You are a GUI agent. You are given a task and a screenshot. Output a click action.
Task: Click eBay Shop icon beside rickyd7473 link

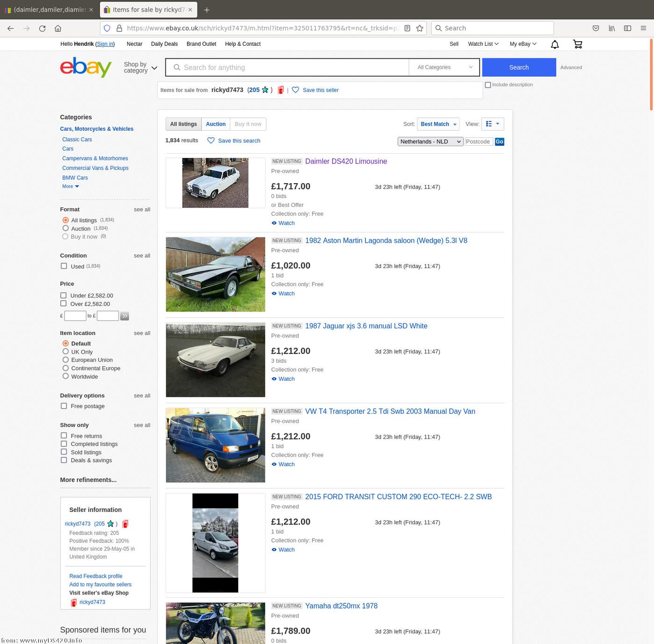click(x=73, y=602)
